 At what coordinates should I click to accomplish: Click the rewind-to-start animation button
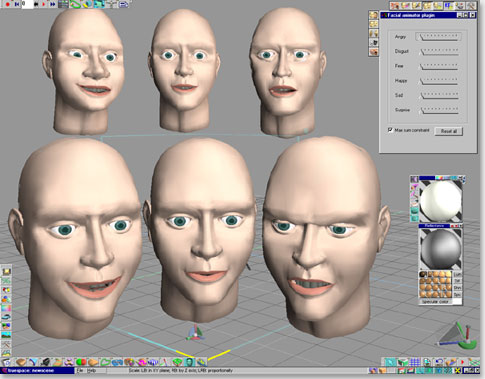click(16, 4)
